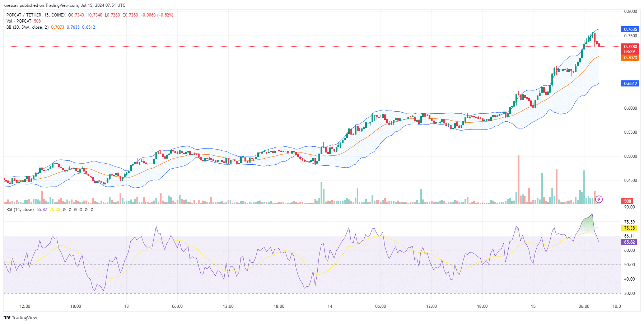Click the 0.8000 price scale label
Viewport: 644px width, 324px height.
[630, 11]
